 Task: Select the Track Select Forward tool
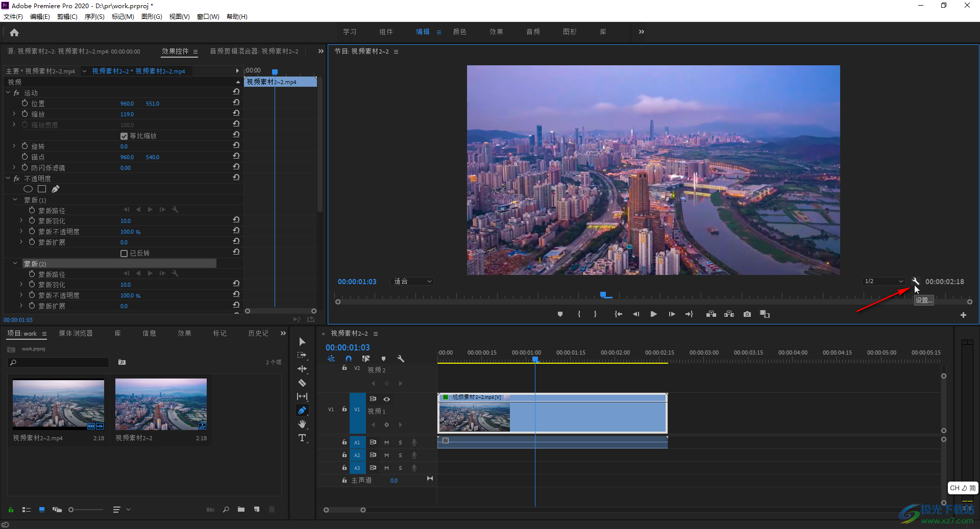pyautogui.click(x=302, y=355)
